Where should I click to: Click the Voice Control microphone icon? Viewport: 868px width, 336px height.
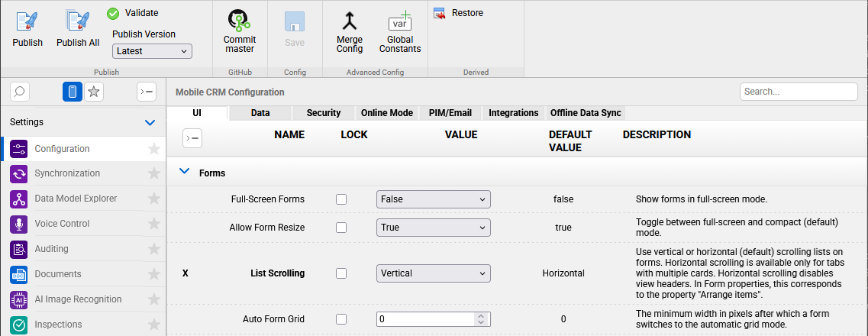(19, 225)
